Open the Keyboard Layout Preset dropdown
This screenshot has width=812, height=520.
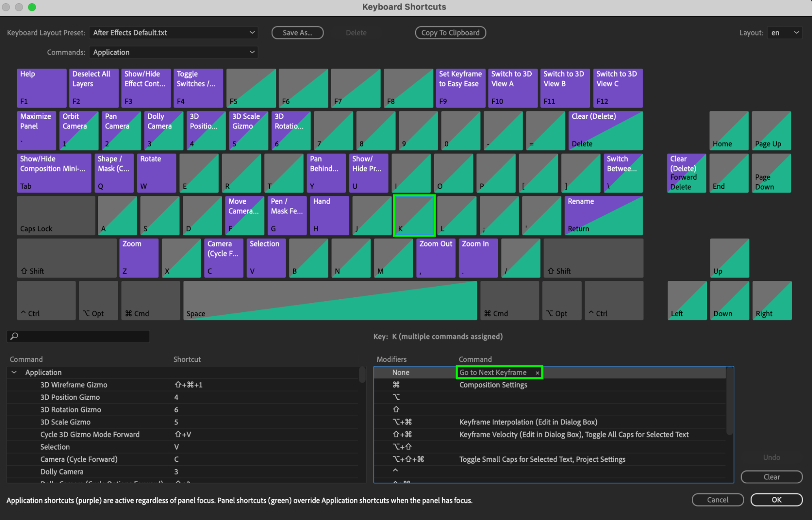tap(173, 33)
